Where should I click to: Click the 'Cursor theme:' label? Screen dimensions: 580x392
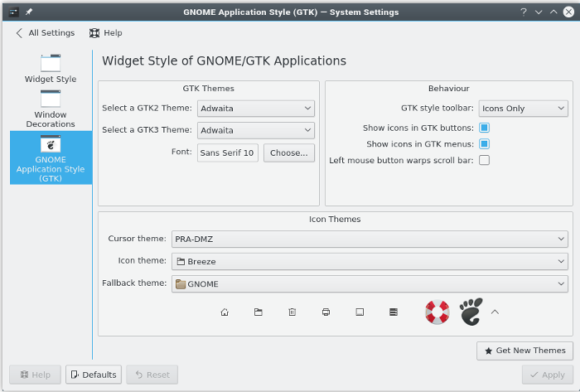point(137,239)
